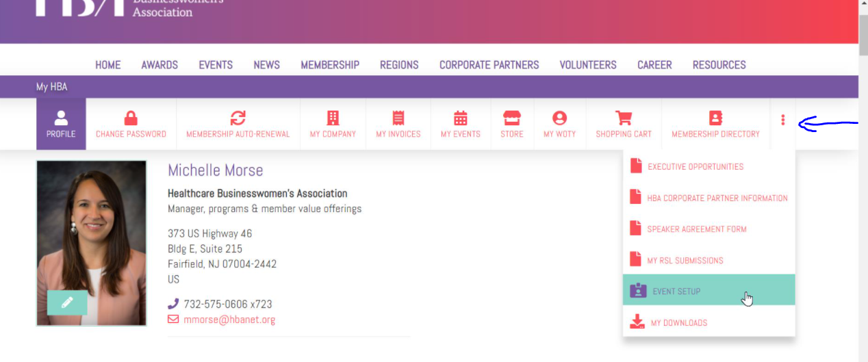Click the mmorse@hbanet.org email link
Viewport: 868px width, 362px height.
(x=229, y=320)
